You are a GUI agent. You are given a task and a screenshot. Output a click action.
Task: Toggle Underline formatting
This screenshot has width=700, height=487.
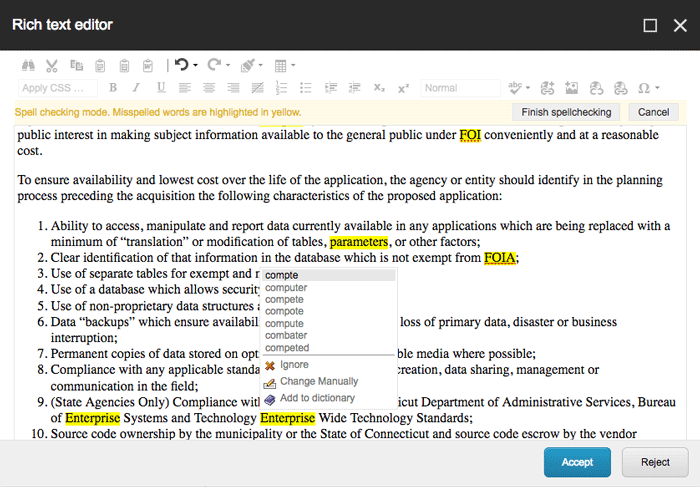coord(162,89)
